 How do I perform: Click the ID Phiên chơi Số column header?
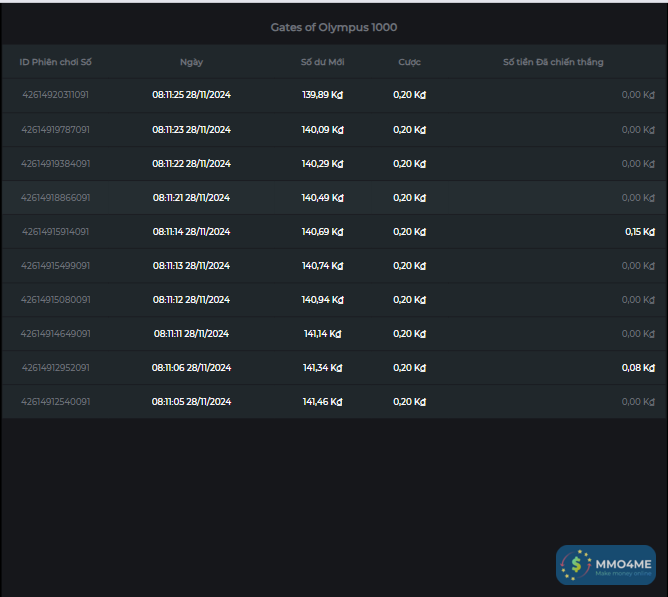(55, 62)
